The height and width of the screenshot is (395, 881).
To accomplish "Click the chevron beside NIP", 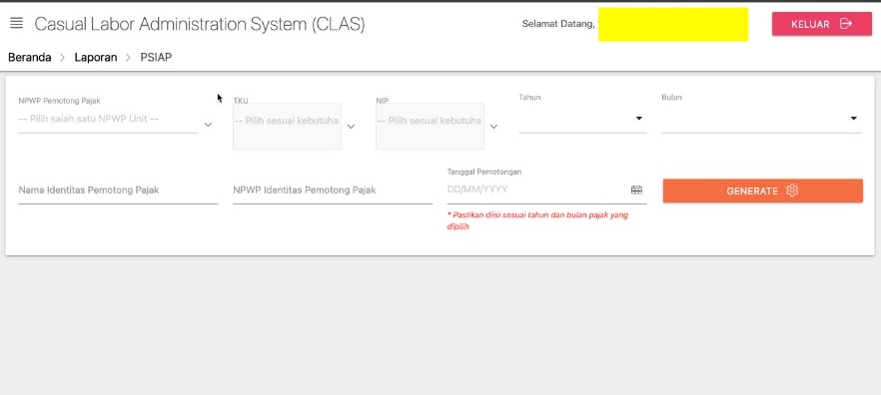I will (x=493, y=127).
